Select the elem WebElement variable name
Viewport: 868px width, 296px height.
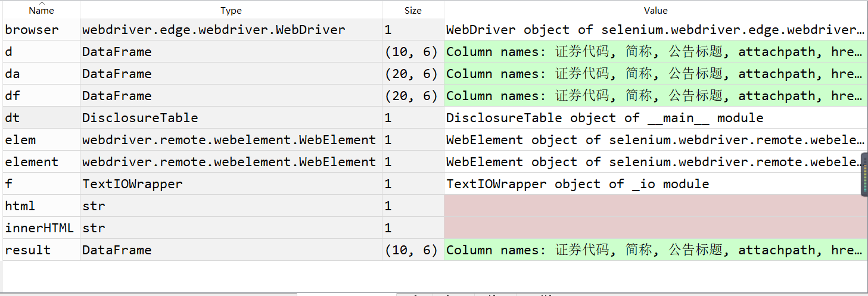pyautogui.click(x=41, y=140)
